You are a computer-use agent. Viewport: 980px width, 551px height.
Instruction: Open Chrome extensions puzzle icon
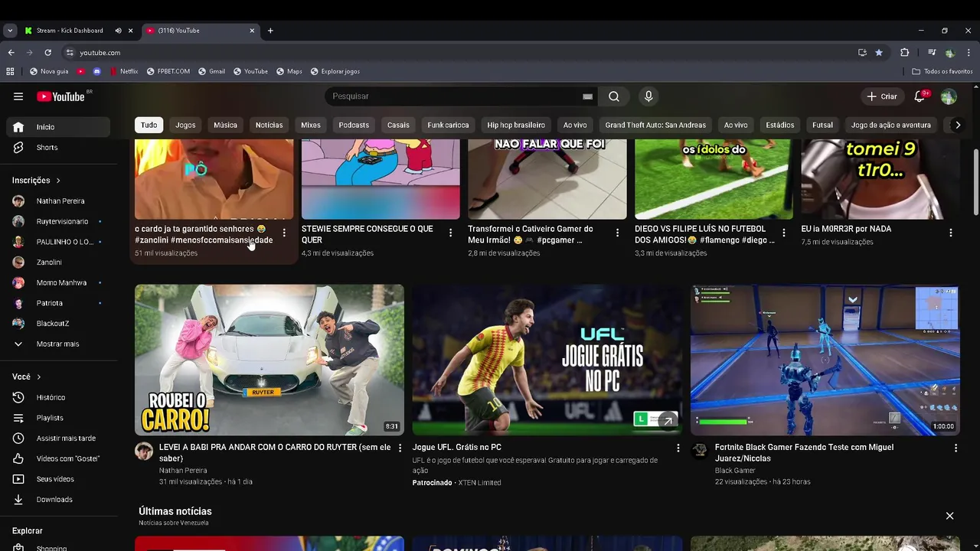(905, 53)
